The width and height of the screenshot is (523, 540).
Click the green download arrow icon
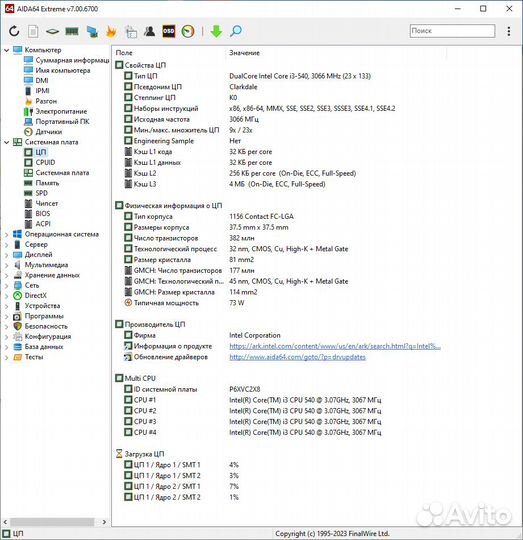click(216, 31)
